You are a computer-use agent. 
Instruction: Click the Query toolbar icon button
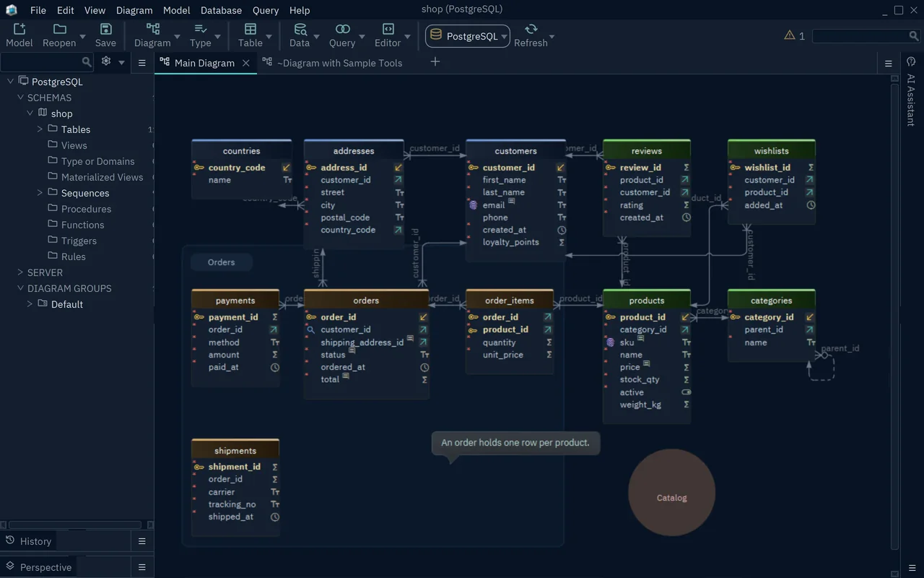coord(343,29)
